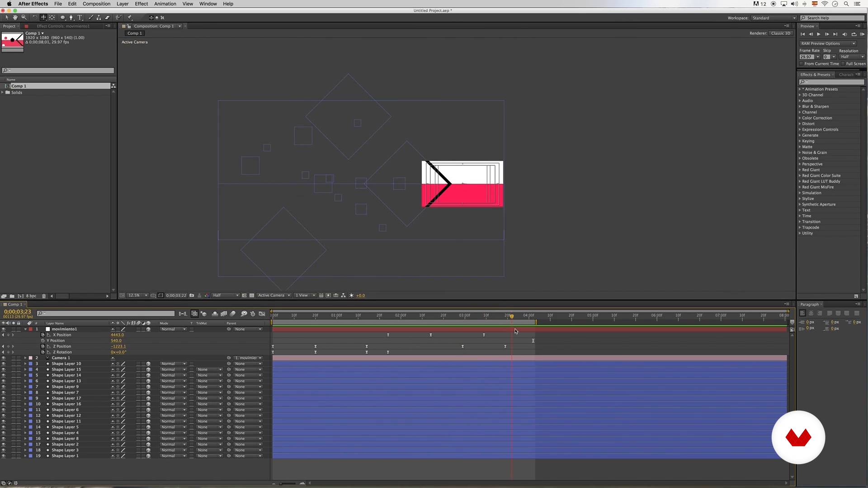Click timeline zoom slider at bottom
868x488 pixels.
click(x=288, y=483)
